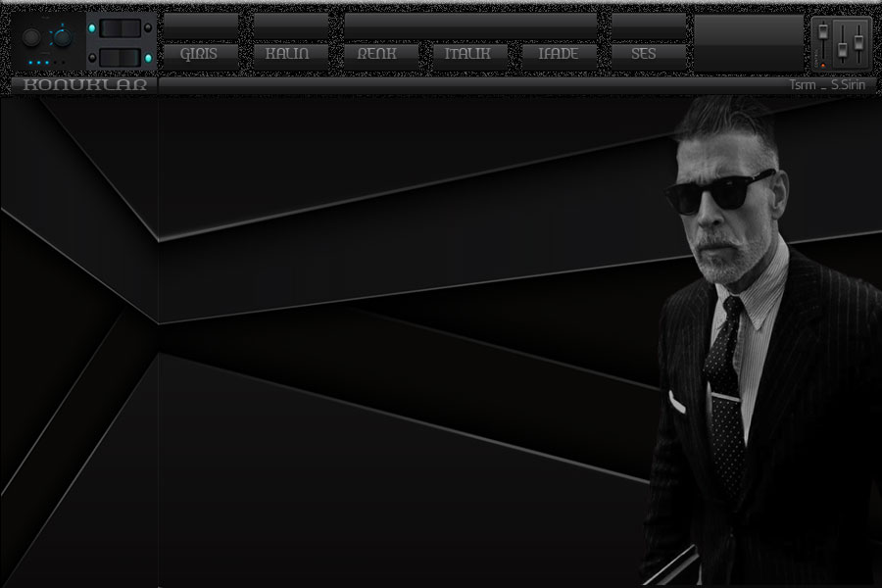The height and width of the screenshot is (588, 882).
Task: Click the cyan LED beside upper switch
Action: (x=93, y=27)
